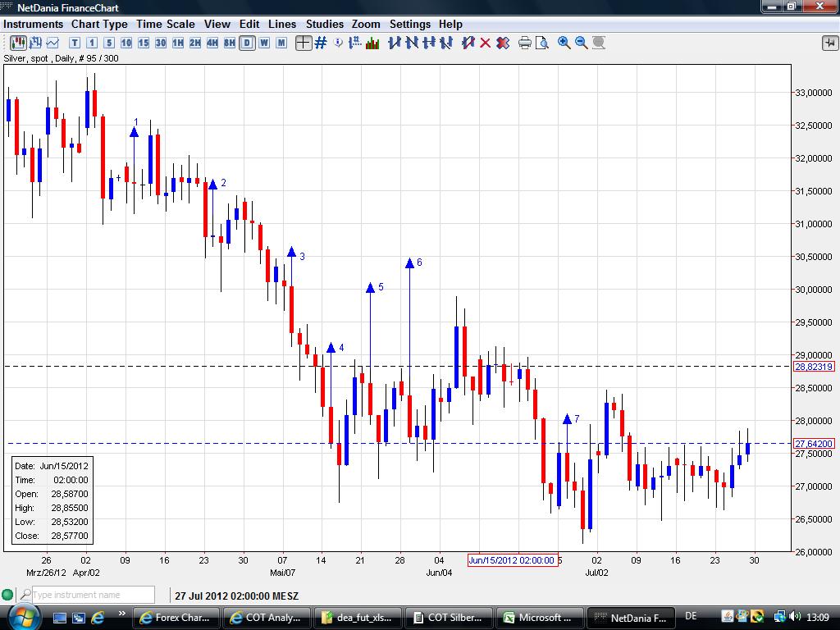Expand the Chart Type menu
Image resolution: width=840 pixels, height=630 pixels.
[x=99, y=24]
